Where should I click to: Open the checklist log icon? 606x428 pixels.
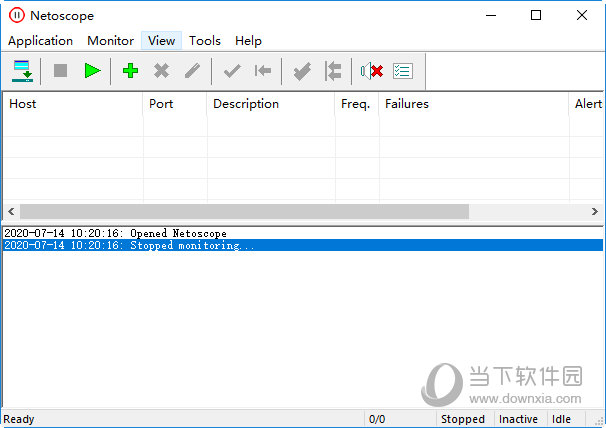pos(403,71)
